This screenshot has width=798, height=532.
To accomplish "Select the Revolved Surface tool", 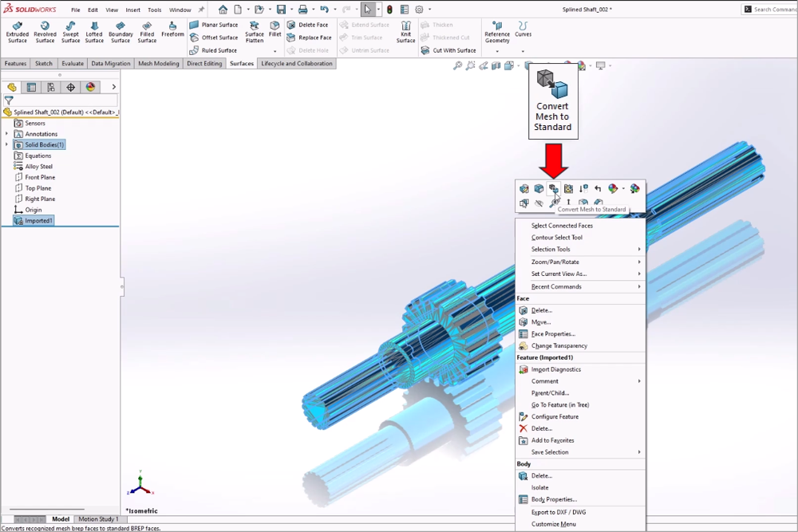I will point(45,32).
